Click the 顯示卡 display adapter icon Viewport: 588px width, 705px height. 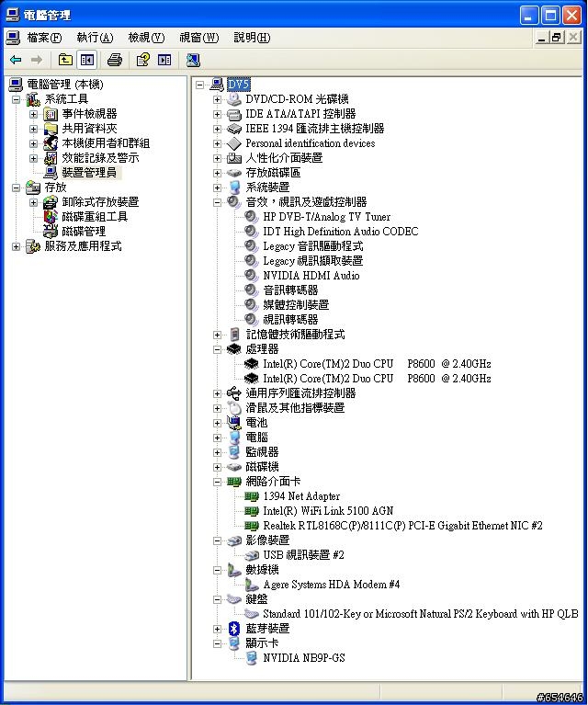click(x=234, y=643)
